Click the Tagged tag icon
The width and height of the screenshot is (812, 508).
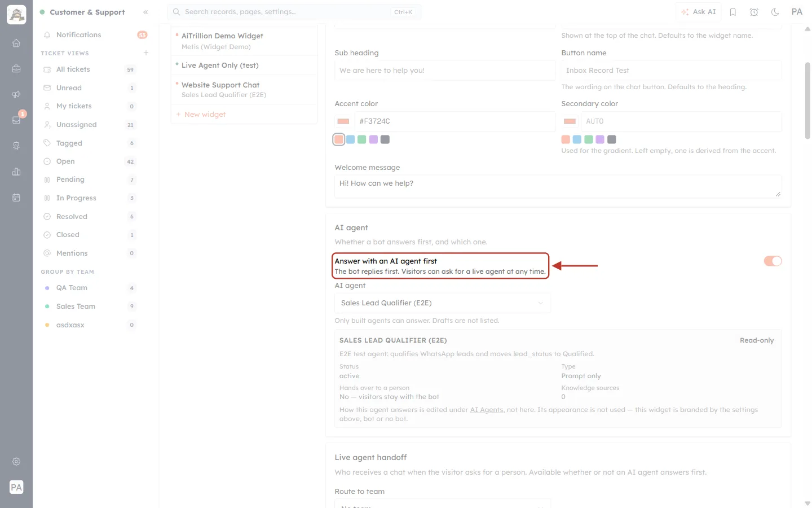(47, 143)
